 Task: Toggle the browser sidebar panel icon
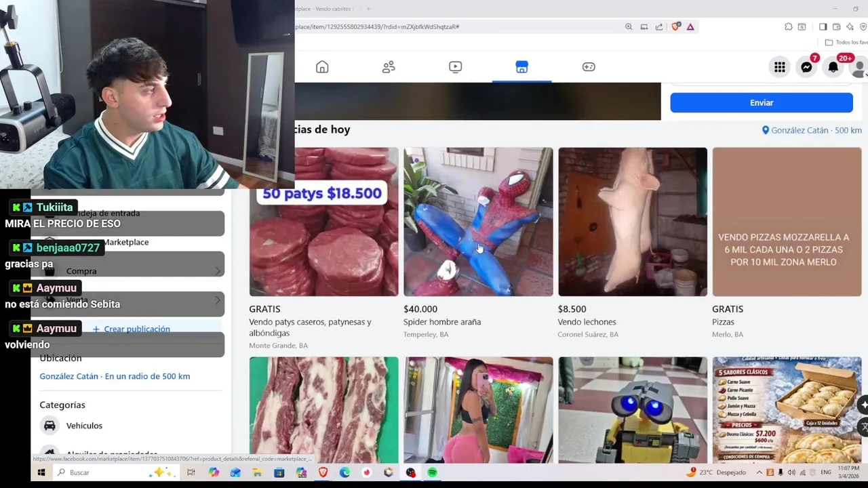pyautogui.click(x=823, y=27)
